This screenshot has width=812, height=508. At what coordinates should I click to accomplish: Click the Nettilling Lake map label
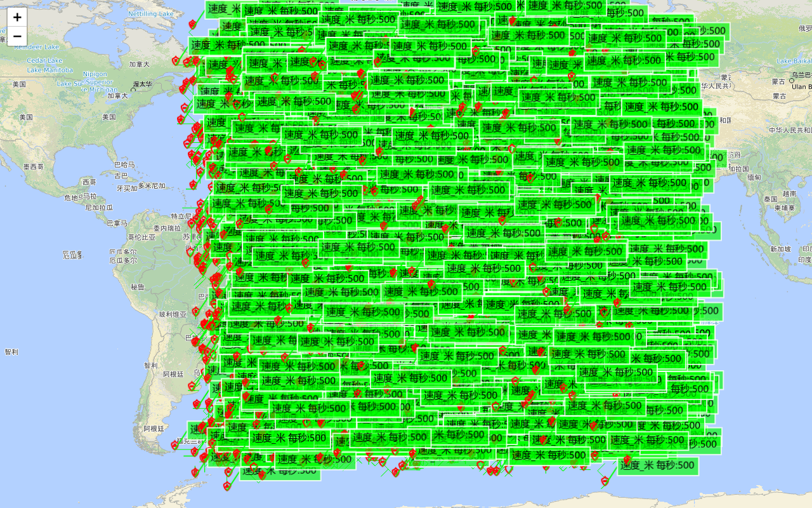click(x=151, y=14)
